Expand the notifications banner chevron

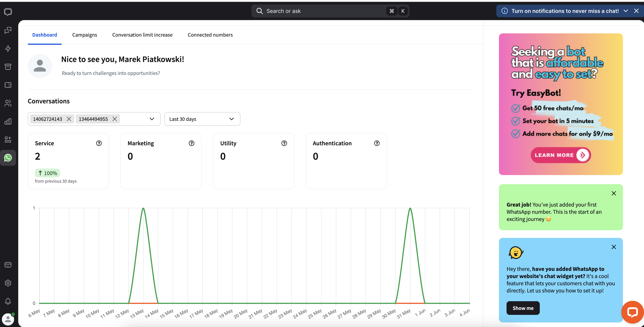626,11
